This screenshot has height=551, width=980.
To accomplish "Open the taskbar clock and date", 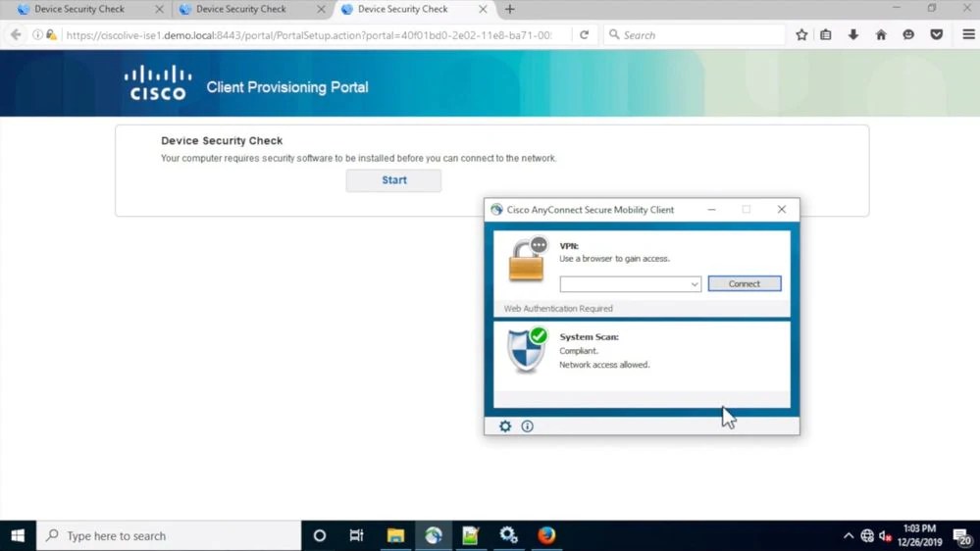I will (x=919, y=535).
